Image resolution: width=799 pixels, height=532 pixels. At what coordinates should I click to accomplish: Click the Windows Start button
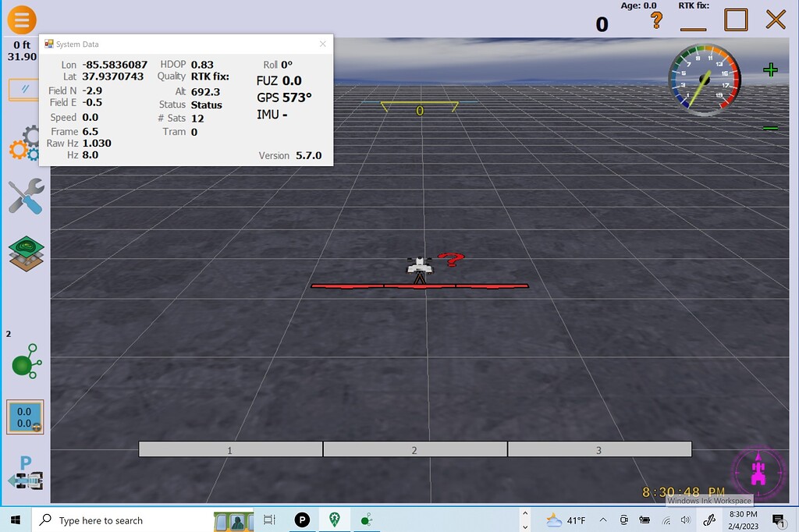[16, 520]
